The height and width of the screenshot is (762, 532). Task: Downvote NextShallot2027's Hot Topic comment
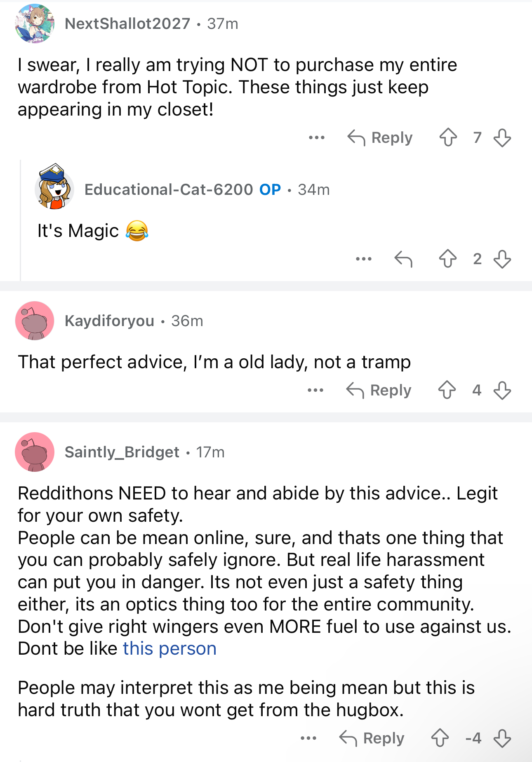click(502, 137)
